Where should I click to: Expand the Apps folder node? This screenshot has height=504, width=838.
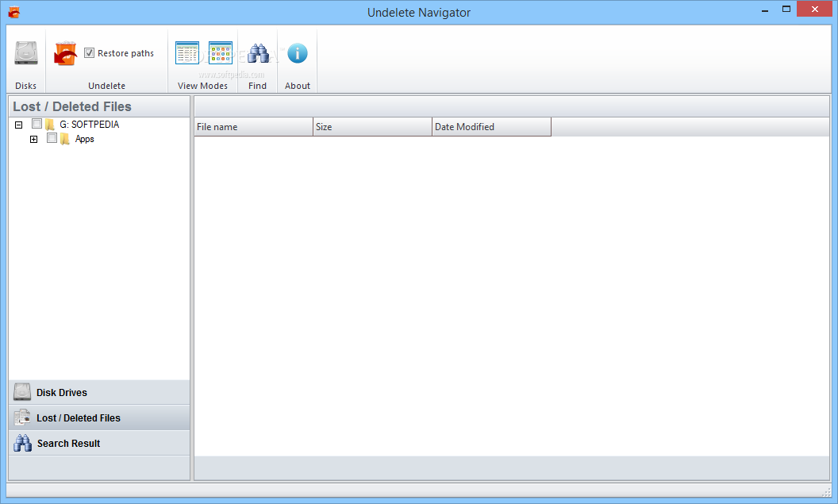point(33,140)
